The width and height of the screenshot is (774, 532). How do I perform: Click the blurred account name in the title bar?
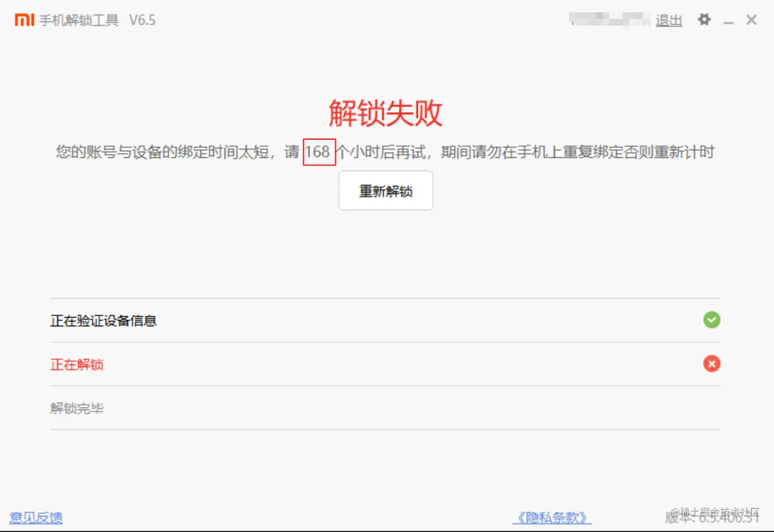coord(609,19)
